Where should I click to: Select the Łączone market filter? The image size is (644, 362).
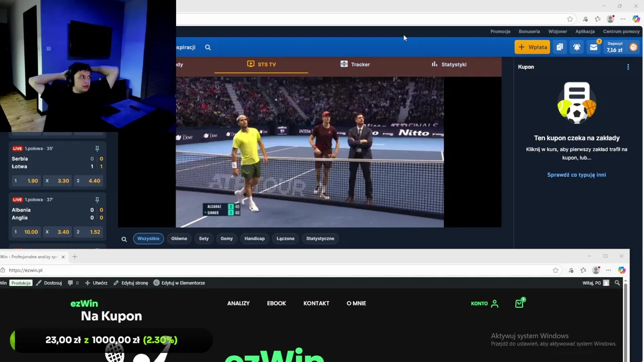(285, 239)
